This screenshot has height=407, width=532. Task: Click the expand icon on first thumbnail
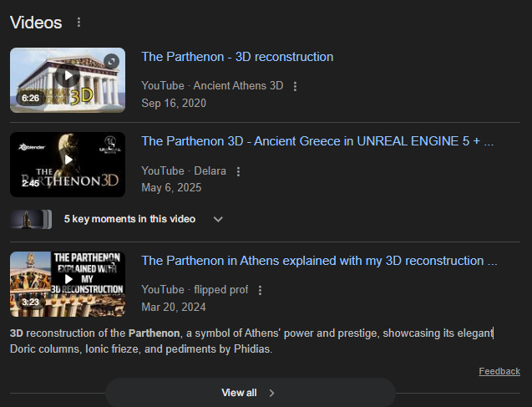[112, 61]
